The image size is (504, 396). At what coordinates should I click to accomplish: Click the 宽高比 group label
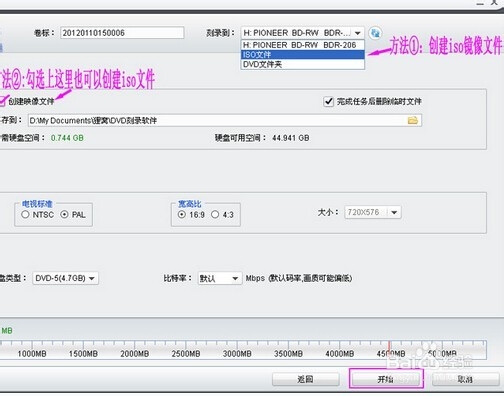190,204
